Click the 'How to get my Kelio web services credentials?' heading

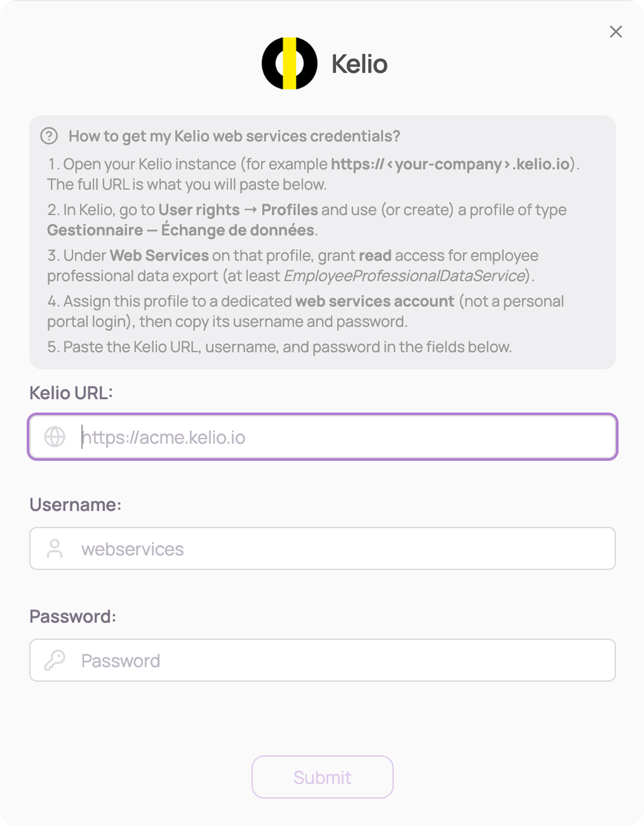[234, 136]
